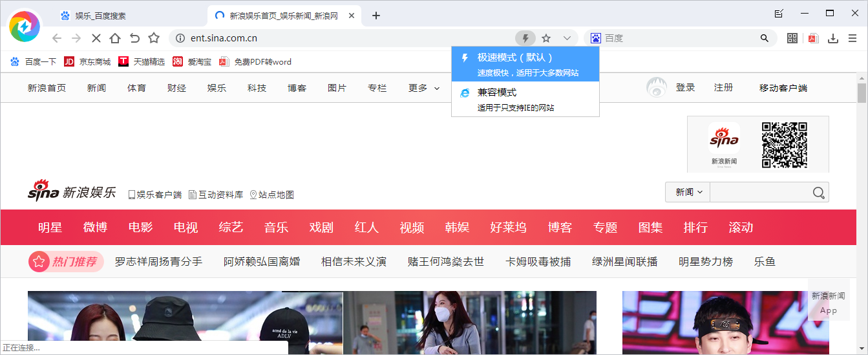The width and height of the screenshot is (868, 355).
Task: Expand the address bar dropdown chevron
Action: 567,38
